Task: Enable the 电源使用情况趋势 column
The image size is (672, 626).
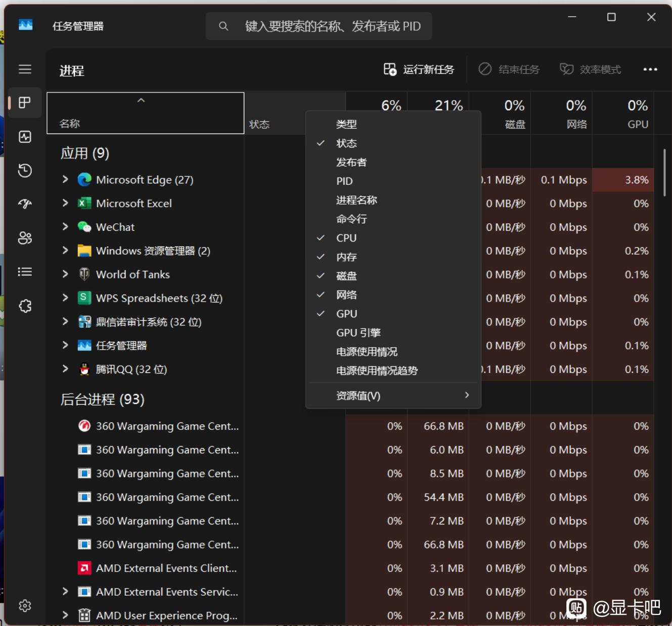Action: 393,371
